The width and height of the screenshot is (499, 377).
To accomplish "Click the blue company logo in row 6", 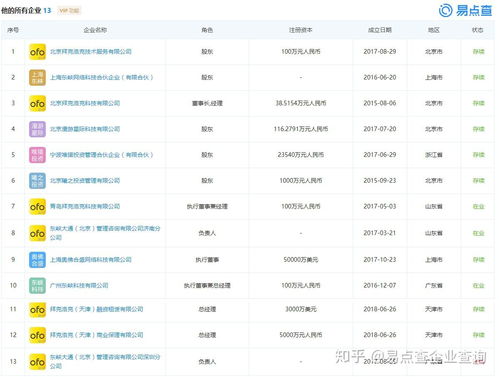I will (x=37, y=181).
